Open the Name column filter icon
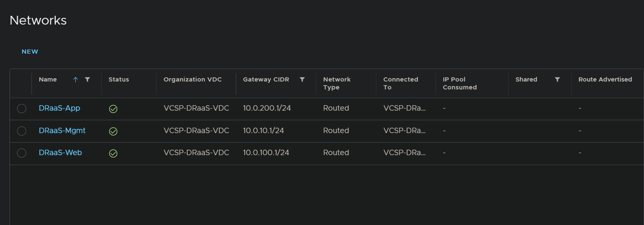Viewport: 644px width, 225px height. tap(87, 79)
